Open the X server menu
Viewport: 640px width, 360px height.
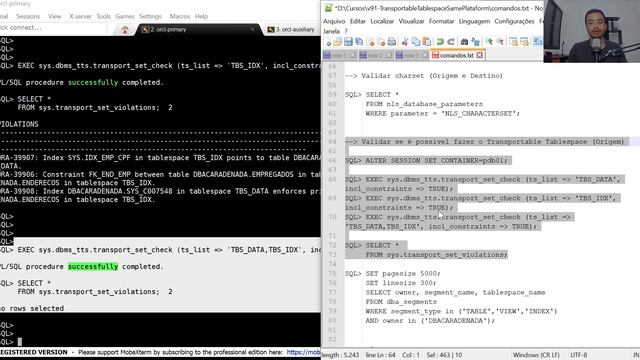tap(80, 16)
